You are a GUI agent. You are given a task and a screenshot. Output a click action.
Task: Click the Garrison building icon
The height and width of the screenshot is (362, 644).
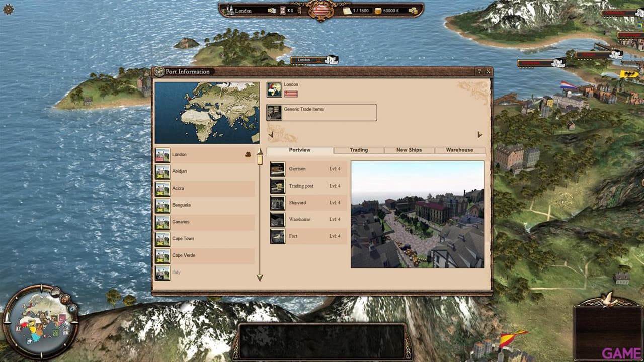(x=277, y=169)
